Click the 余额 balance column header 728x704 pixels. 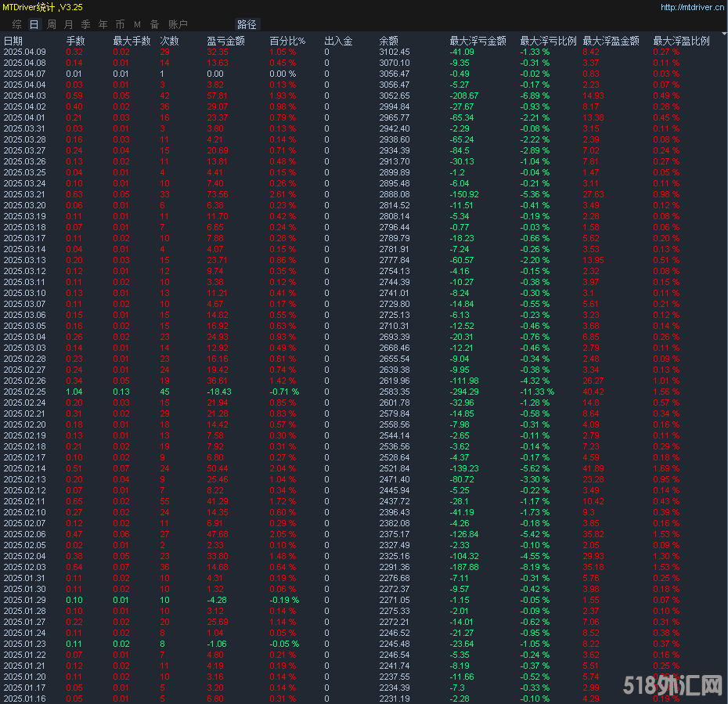[388, 41]
